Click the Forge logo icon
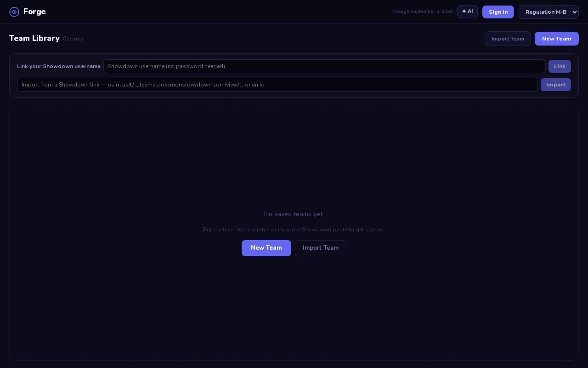 [x=14, y=12]
